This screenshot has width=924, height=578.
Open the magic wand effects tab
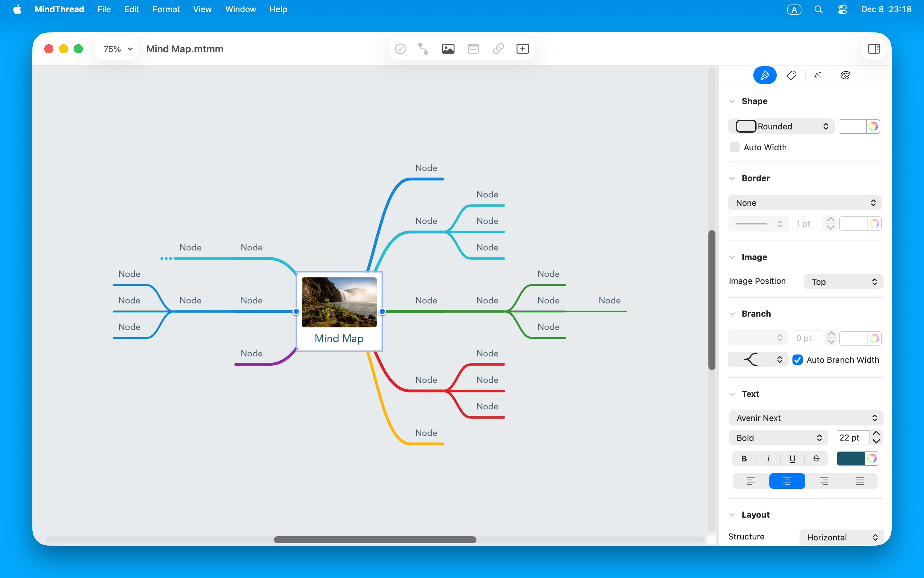point(818,75)
